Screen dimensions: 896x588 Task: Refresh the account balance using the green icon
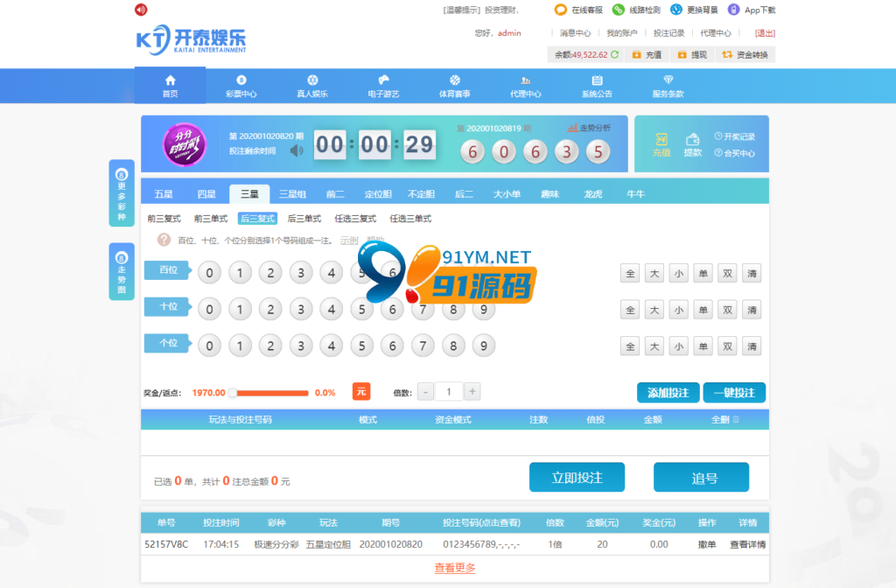coord(615,54)
